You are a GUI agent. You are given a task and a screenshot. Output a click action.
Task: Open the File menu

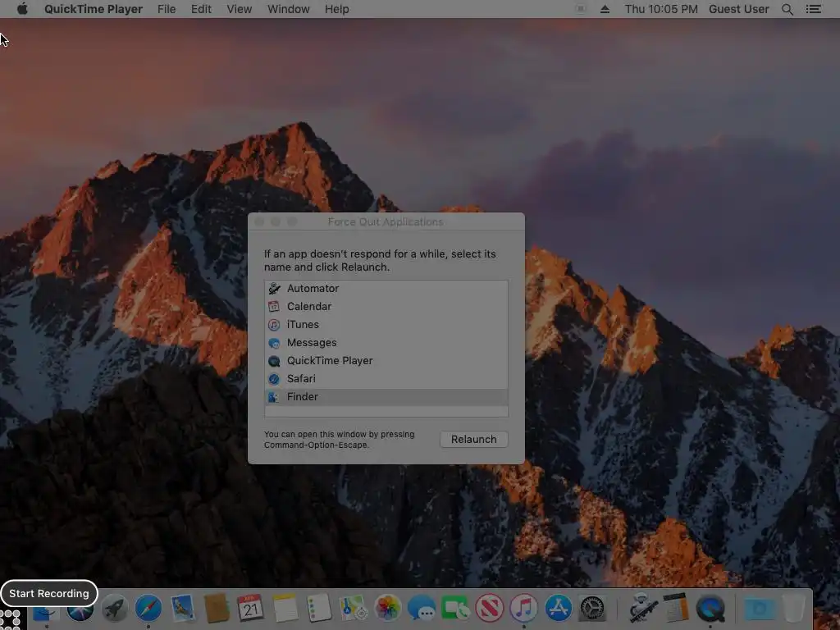point(167,9)
